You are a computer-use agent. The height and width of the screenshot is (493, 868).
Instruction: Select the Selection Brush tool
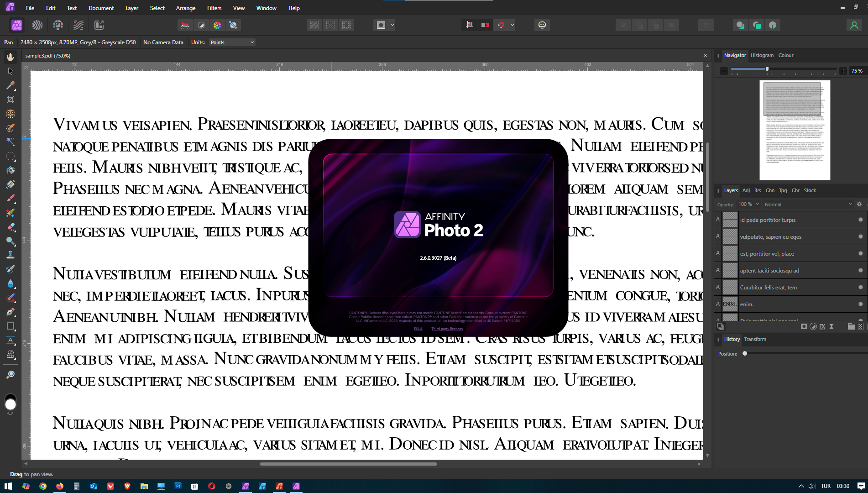pos(10,128)
